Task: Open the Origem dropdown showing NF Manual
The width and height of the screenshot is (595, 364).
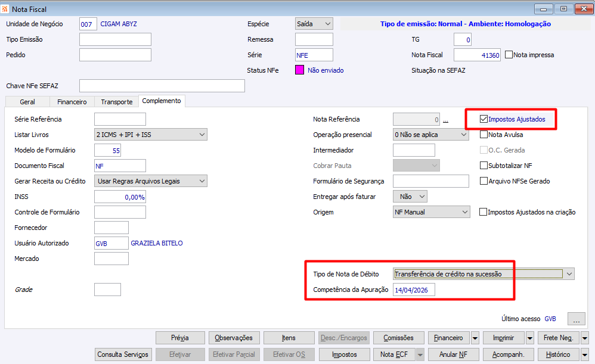Action: tap(432, 212)
